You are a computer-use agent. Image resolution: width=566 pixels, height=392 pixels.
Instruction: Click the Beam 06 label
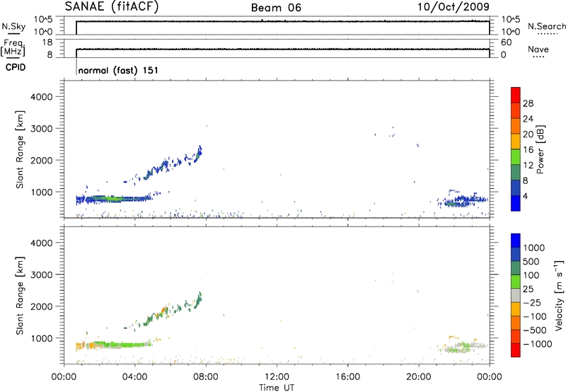[x=276, y=8]
